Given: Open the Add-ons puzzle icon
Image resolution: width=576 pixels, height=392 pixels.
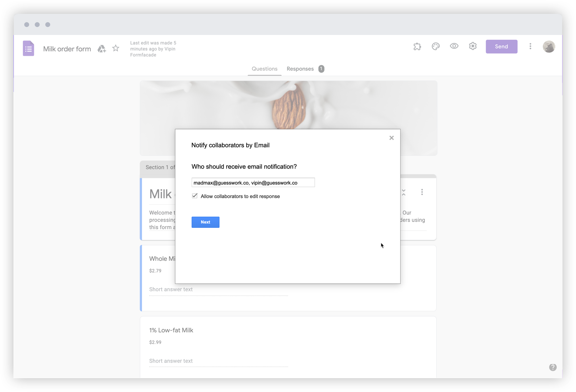Looking at the screenshot, I should coord(417,46).
